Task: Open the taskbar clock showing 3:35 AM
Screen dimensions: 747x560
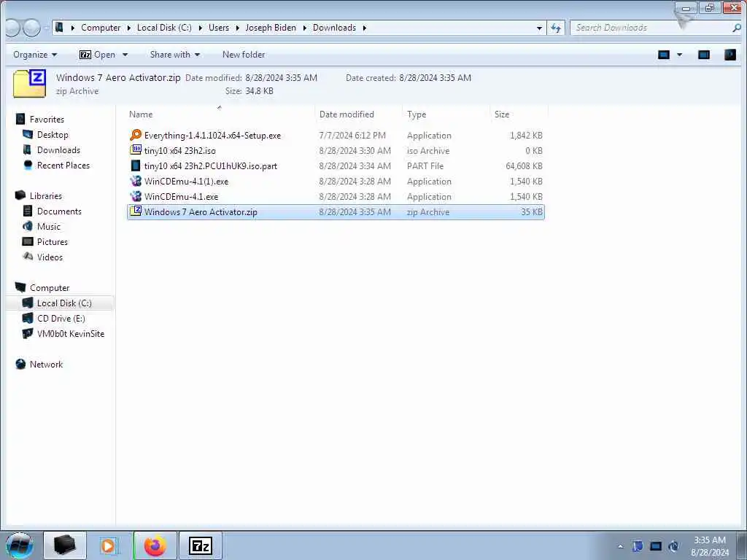Action: click(x=709, y=546)
